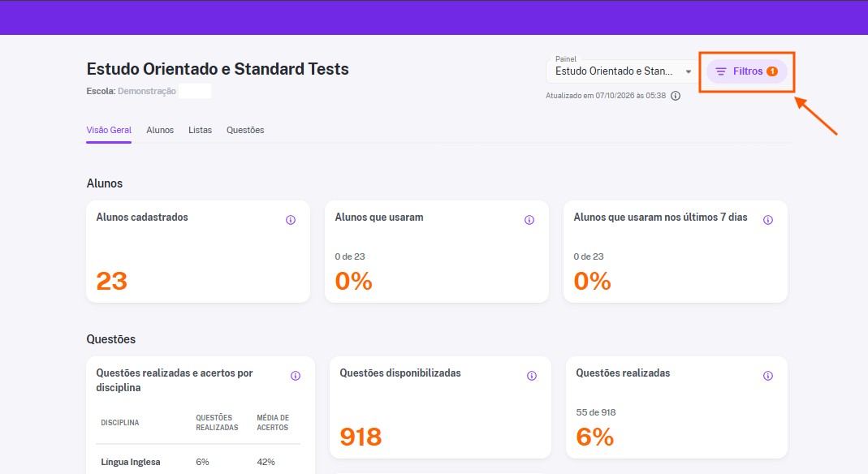This screenshot has height=474, width=868.
Task: Open the Listas tab
Action: coord(200,131)
